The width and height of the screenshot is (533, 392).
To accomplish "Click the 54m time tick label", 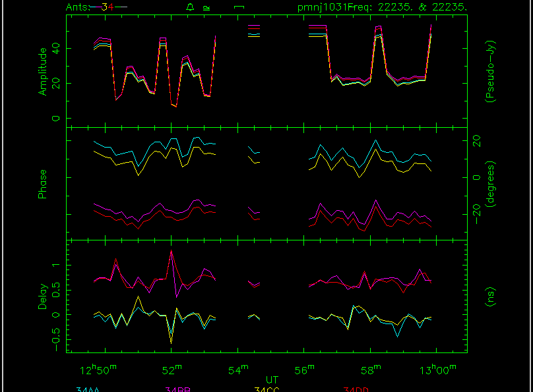I will pyautogui.click(x=240, y=369).
